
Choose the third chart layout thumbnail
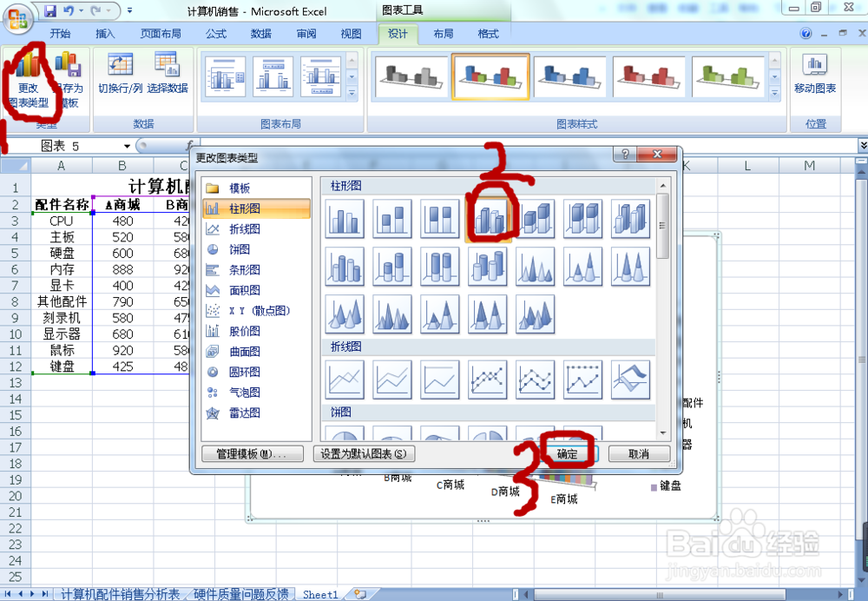click(x=321, y=77)
